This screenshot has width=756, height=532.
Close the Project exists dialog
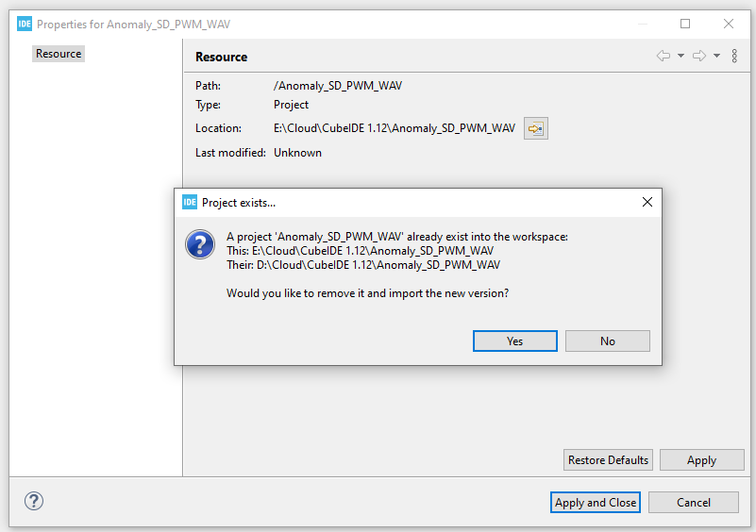tap(647, 202)
